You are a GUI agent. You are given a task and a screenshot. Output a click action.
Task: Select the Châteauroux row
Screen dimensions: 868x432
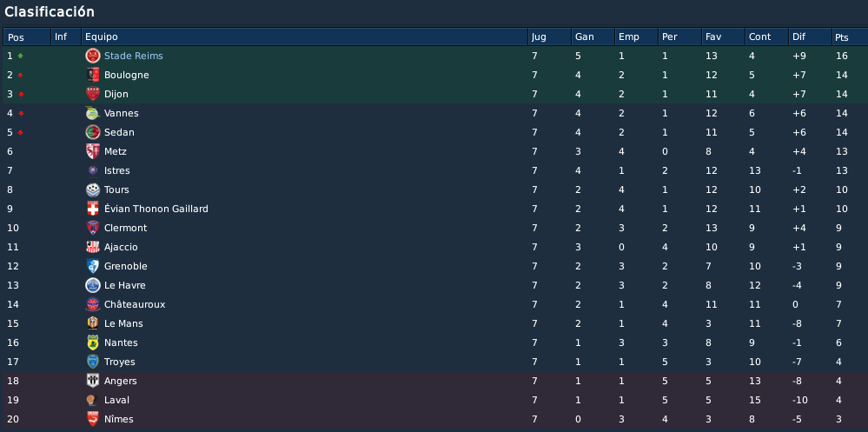coord(434,304)
